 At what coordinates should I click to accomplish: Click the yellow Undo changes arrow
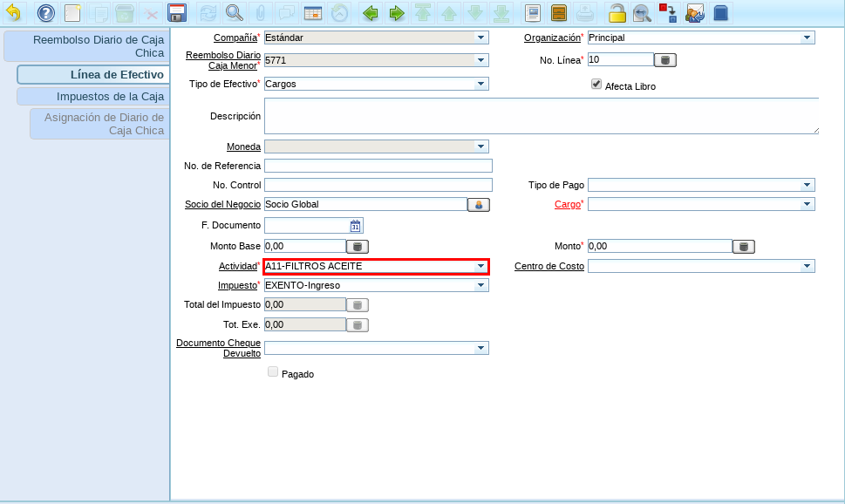(14, 12)
